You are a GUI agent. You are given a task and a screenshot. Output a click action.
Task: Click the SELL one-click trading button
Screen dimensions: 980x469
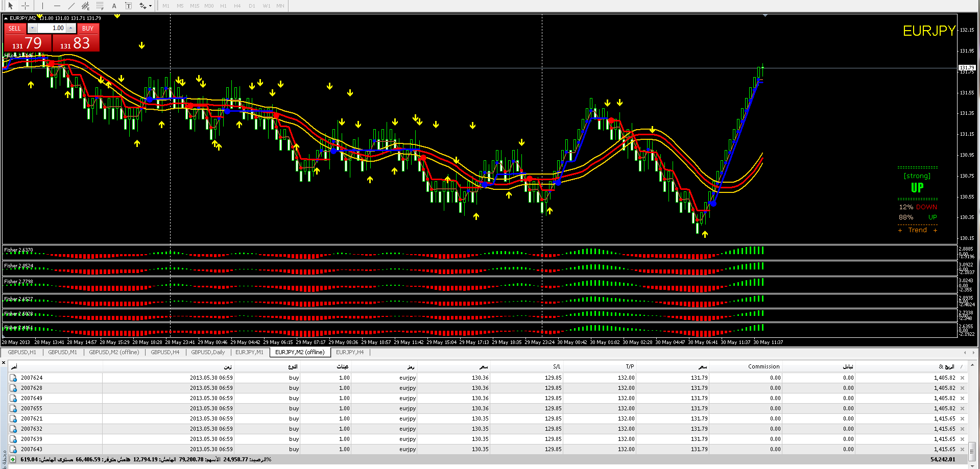pos(15,29)
